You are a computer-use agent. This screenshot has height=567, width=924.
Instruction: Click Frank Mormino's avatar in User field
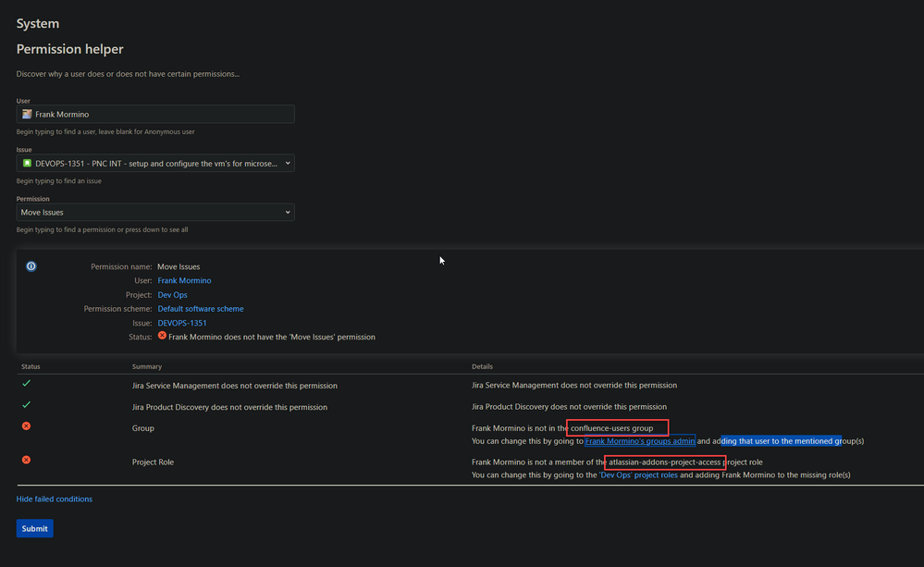click(x=27, y=114)
